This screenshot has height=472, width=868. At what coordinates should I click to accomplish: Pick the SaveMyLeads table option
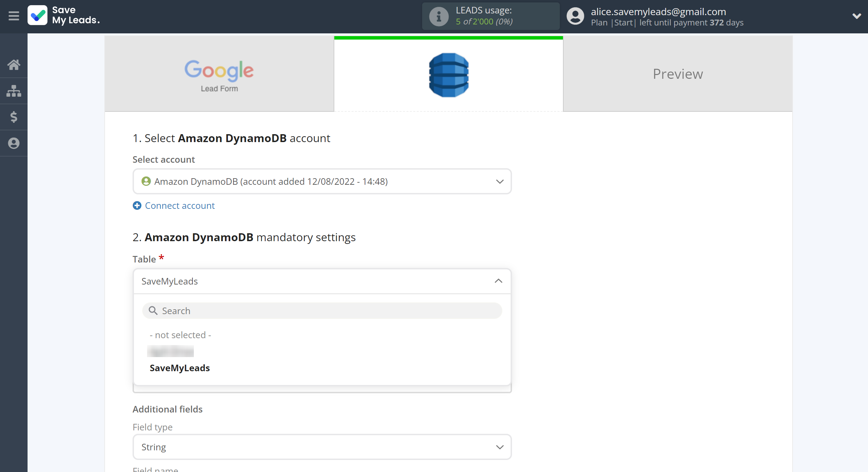click(x=180, y=368)
